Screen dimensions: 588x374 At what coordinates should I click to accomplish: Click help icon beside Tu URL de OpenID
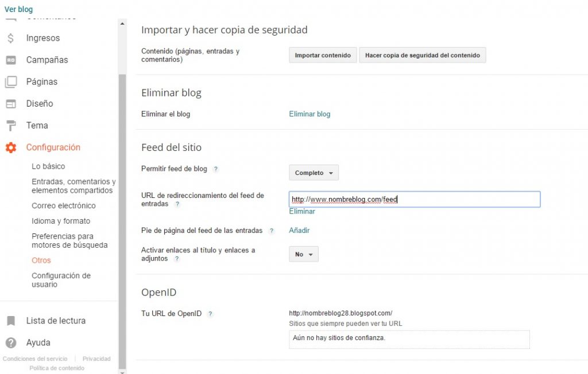(210, 314)
